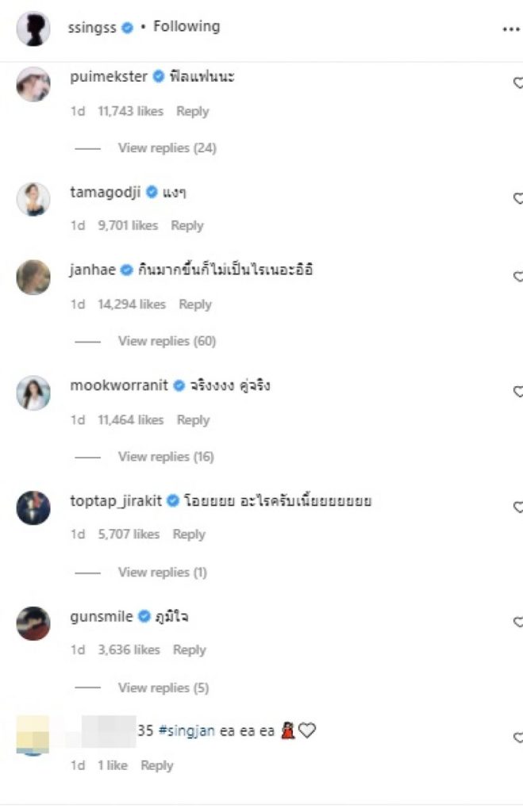This screenshot has width=523, height=812.
Task: Open gunsmile's profile avatar
Action: pos(33,622)
